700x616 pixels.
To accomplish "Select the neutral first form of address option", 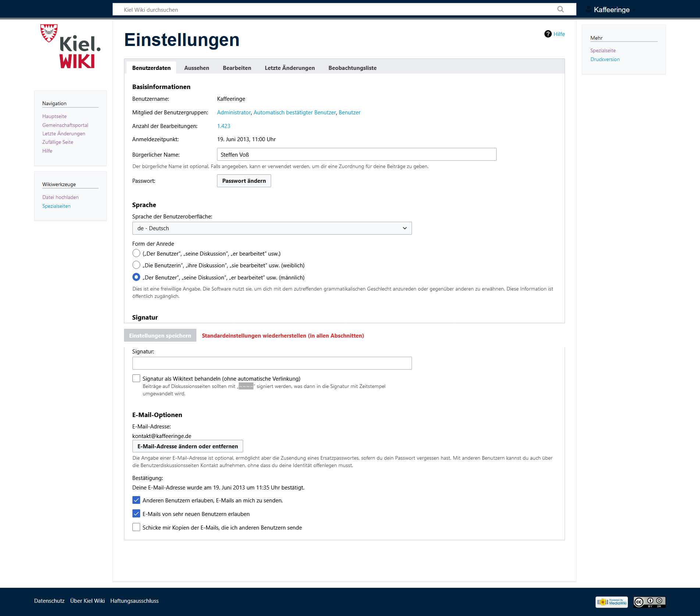I will [136, 253].
